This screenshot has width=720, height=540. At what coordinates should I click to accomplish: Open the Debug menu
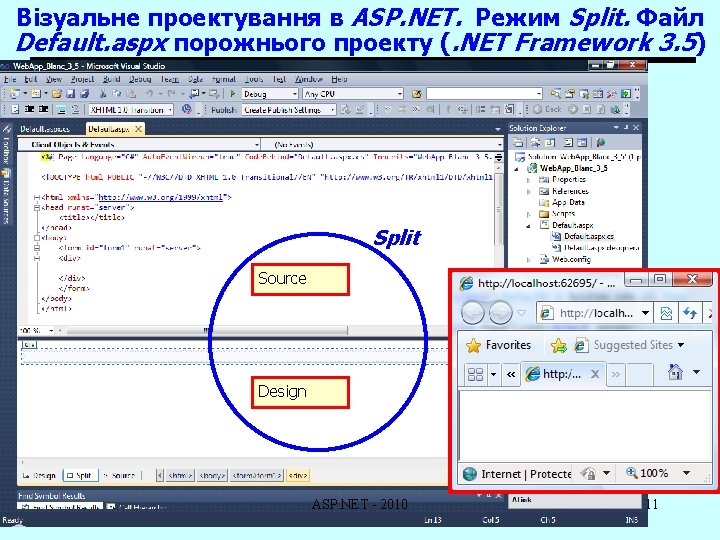pos(140,79)
